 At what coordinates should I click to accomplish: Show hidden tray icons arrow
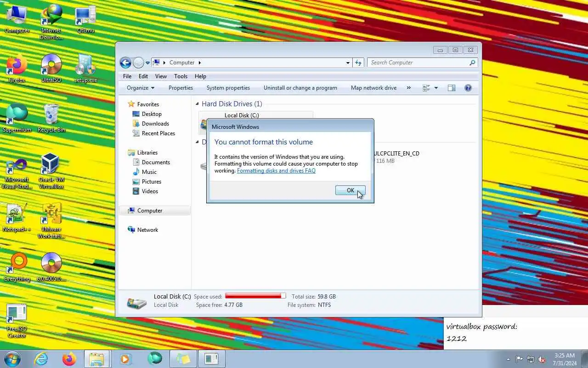pos(508,359)
